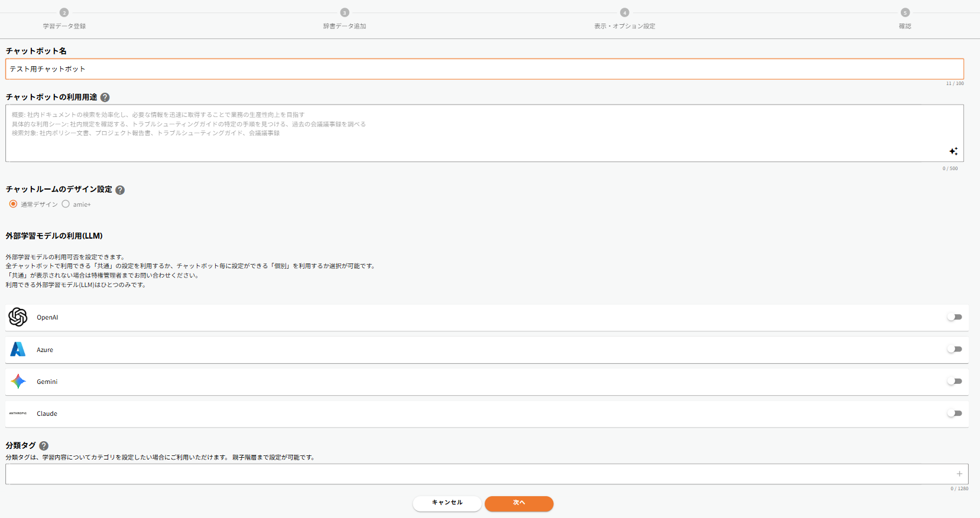Click the AI sparkle generate icon

[x=953, y=151]
